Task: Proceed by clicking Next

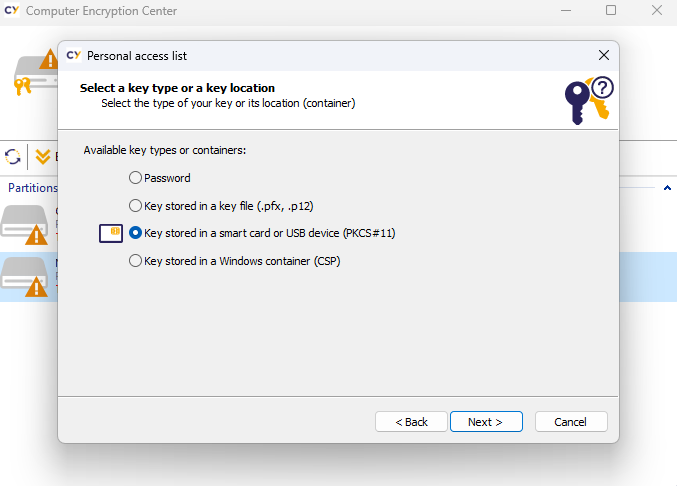Action: pos(485,421)
